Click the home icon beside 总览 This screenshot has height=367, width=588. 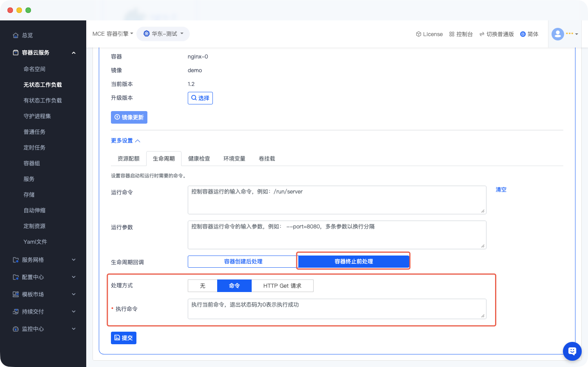pos(16,35)
